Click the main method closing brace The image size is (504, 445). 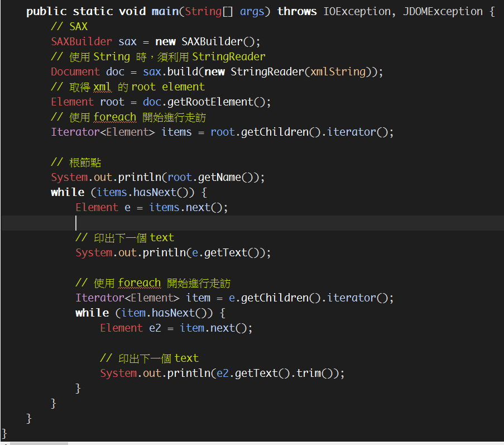pyautogui.click(x=29, y=419)
